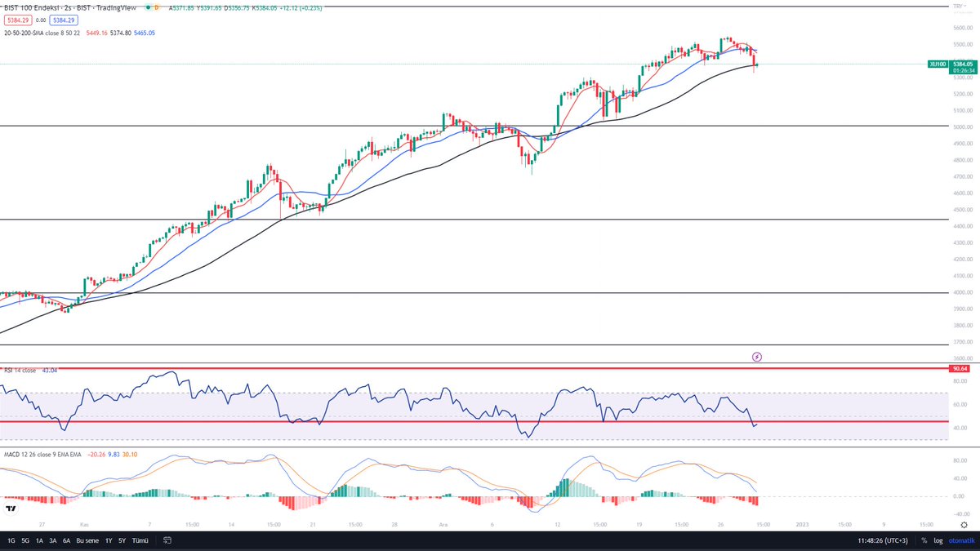Select the blue SMA value 5465.05

[x=145, y=33]
